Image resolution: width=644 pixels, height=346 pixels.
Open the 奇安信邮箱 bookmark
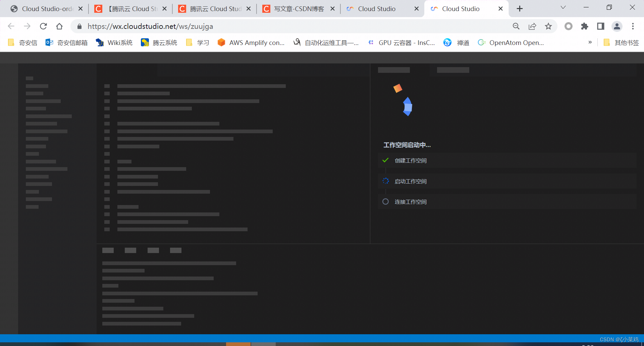tap(66, 43)
